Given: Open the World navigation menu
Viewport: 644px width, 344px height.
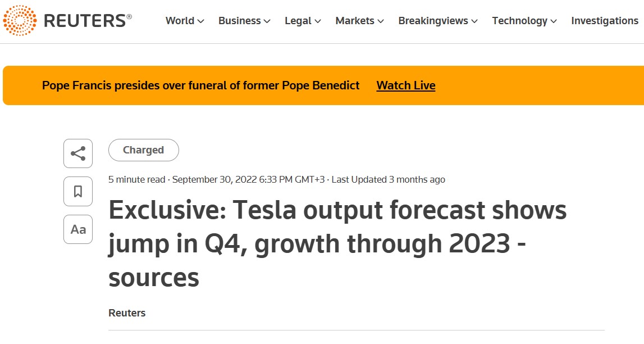Looking at the screenshot, I should (184, 21).
